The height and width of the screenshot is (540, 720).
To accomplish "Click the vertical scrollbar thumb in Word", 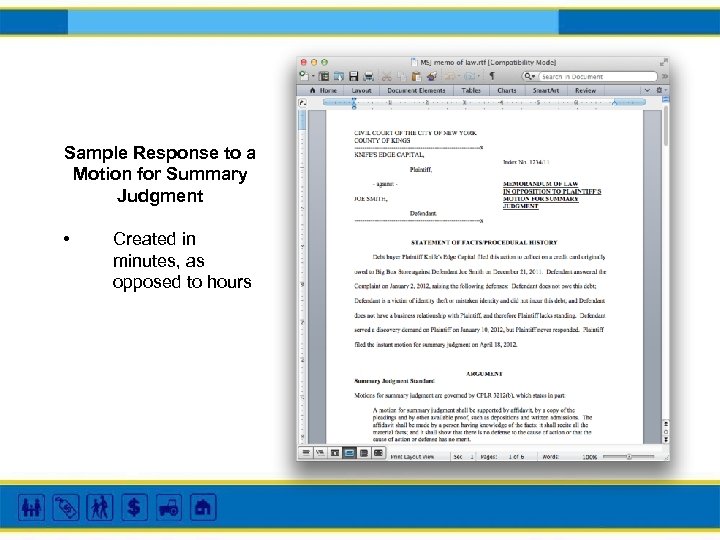I will click(665, 126).
